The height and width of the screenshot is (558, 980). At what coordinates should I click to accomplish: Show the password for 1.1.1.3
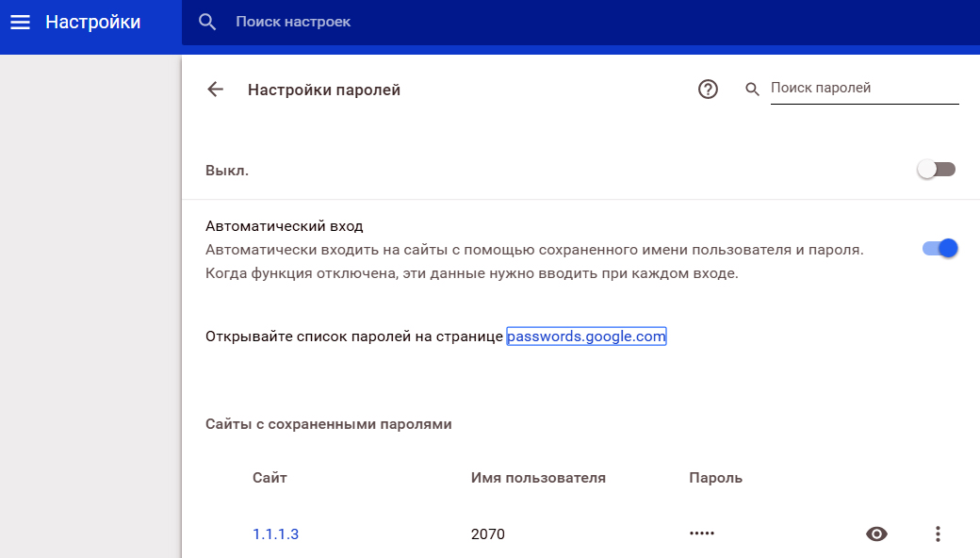pos(876,534)
